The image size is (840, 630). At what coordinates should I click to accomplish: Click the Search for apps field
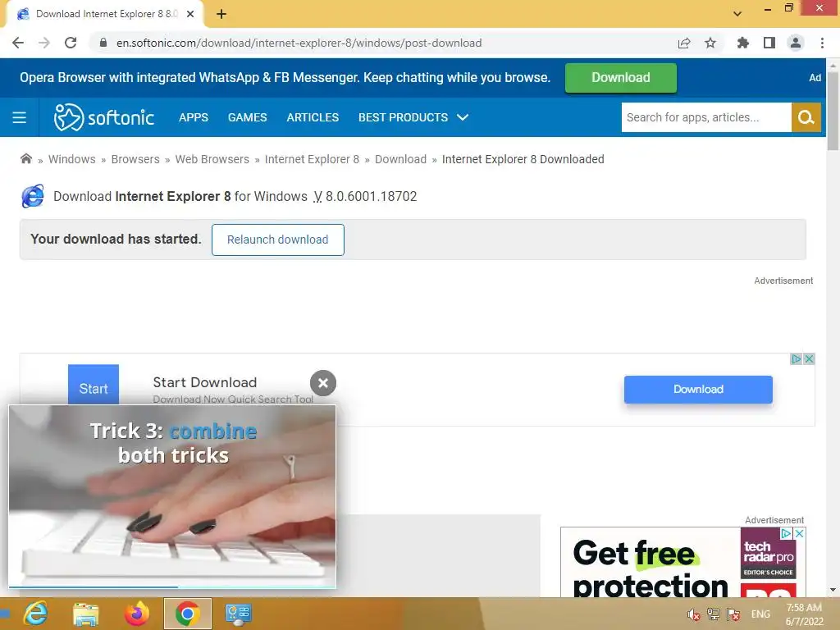pyautogui.click(x=706, y=117)
